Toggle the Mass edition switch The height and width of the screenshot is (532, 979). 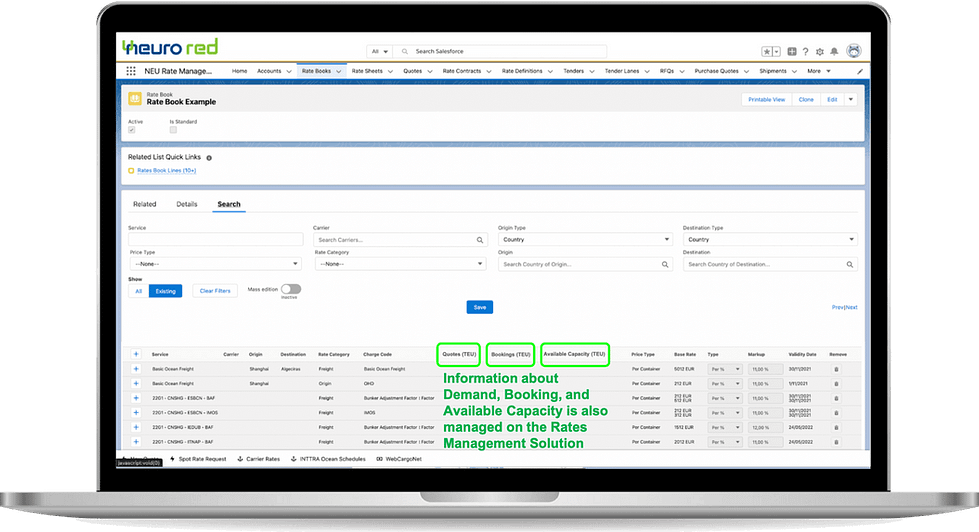coord(291,289)
